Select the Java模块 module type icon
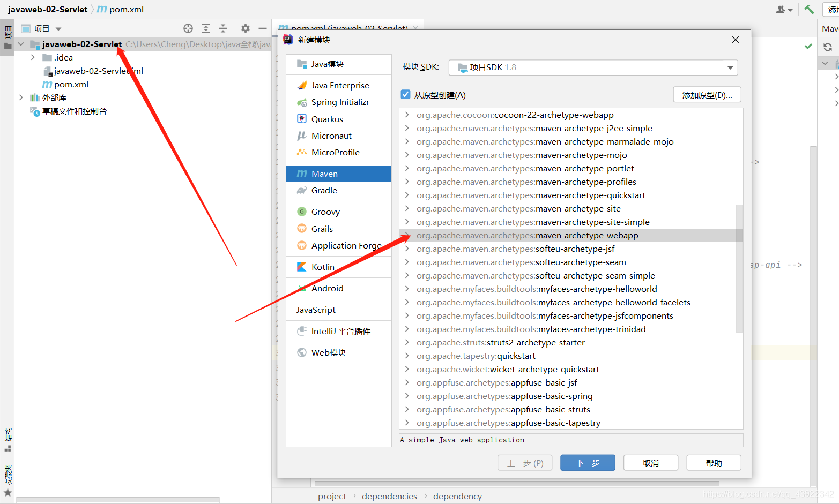Screen dimensions: 839x504 [x=302, y=64]
